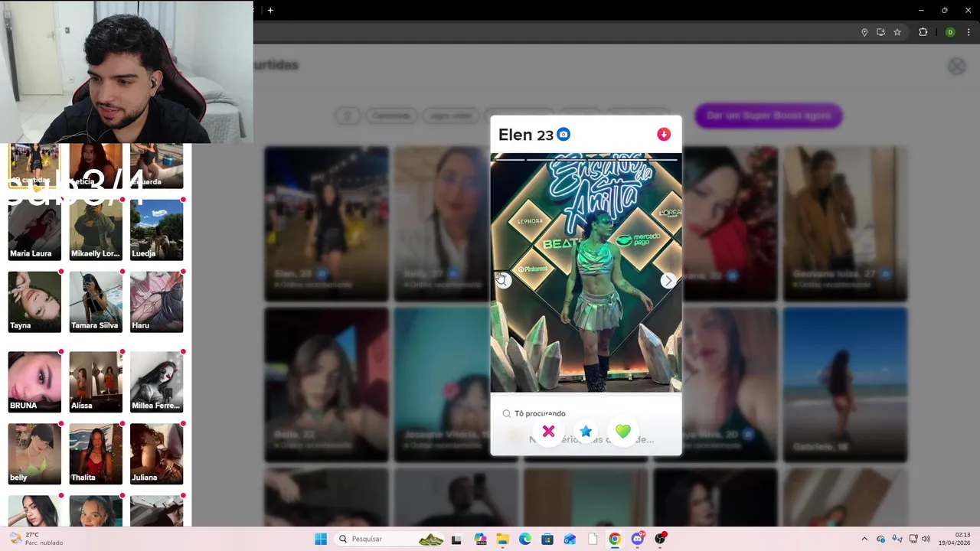Click the Tô procurando section label
The height and width of the screenshot is (551, 980).
click(540, 413)
